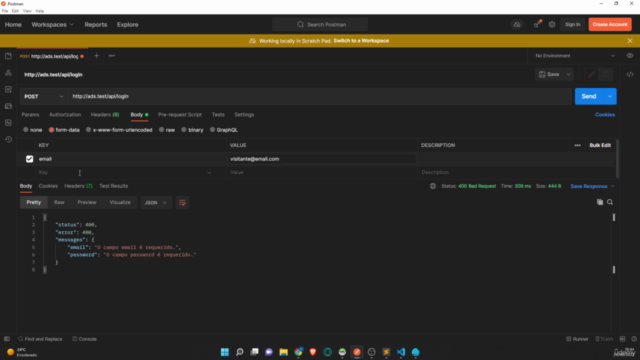The width and height of the screenshot is (640, 360).
Task: Select the Visualize response view
Action: (120, 202)
